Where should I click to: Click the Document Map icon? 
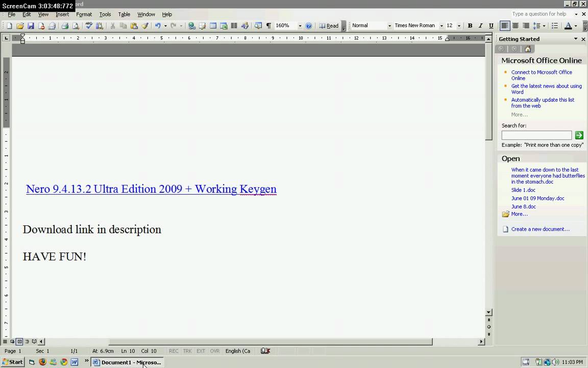pos(258,26)
